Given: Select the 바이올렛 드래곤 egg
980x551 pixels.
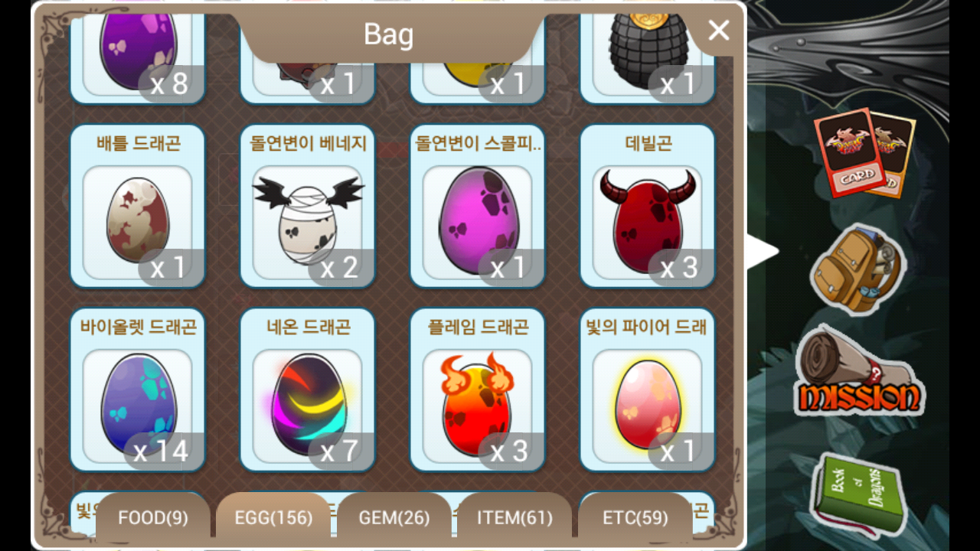Looking at the screenshot, I should pyautogui.click(x=137, y=390).
